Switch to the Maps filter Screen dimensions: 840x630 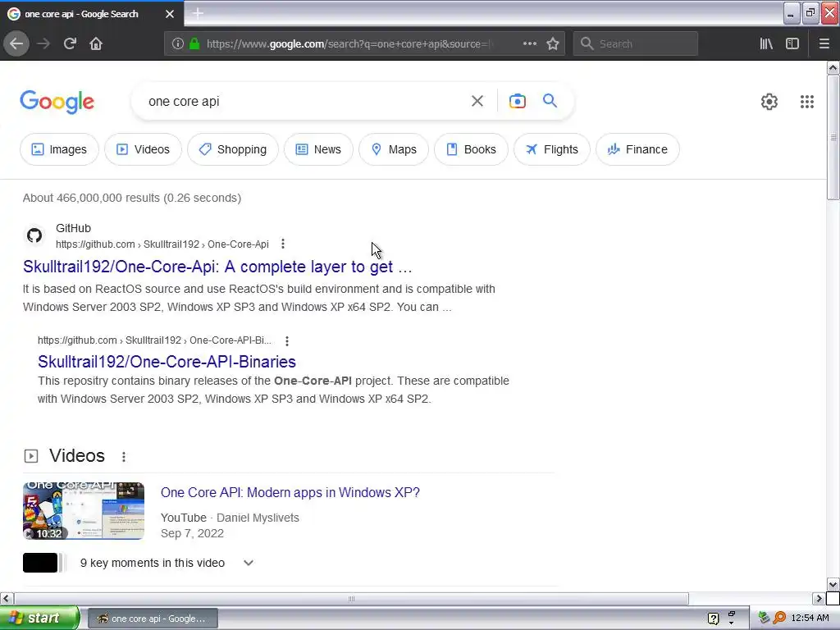point(394,149)
